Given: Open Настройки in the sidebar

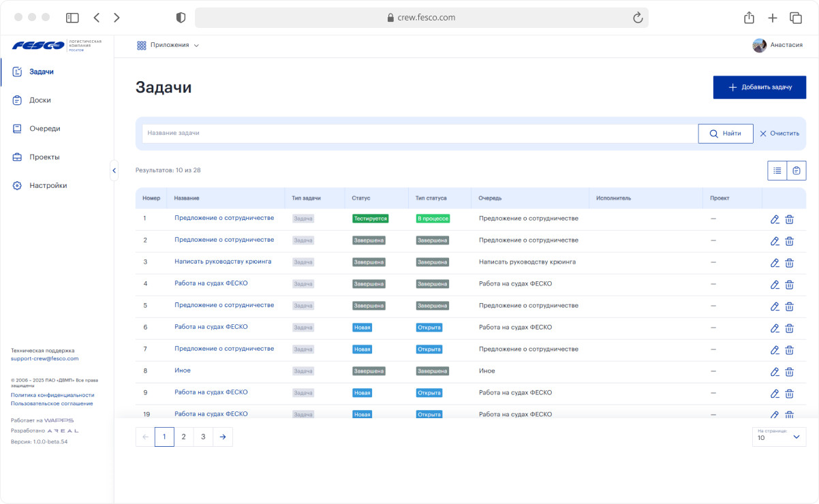Looking at the screenshot, I should coord(48,185).
